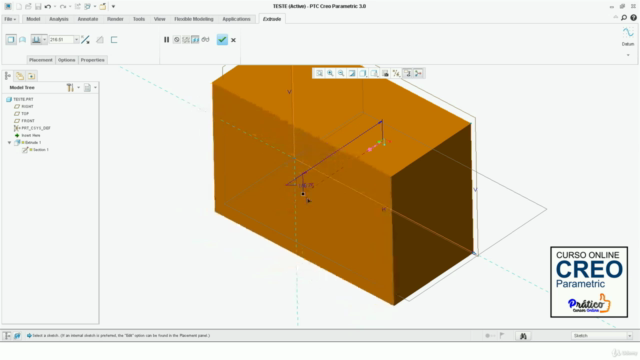
Task: Accept the extrude with the green checkmark
Action: pyautogui.click(x=222, y=40)
